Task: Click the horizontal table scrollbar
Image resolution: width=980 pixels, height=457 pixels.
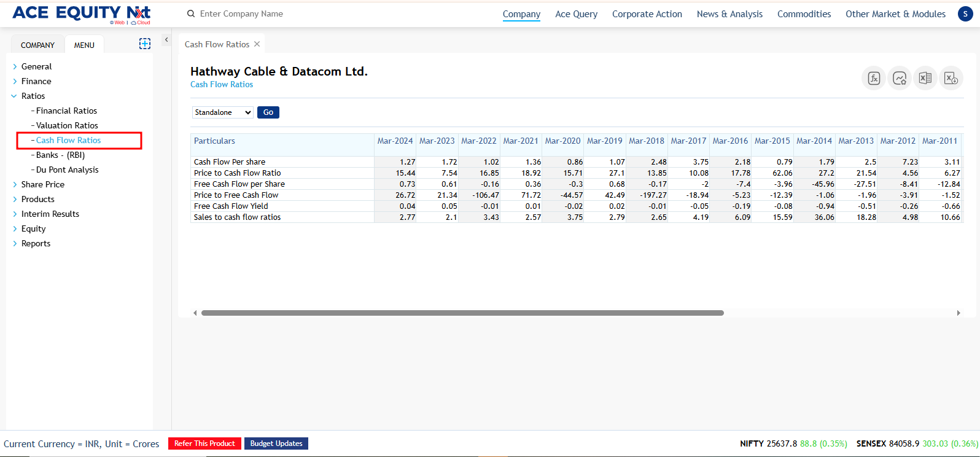Action: (x=462, y=313)
